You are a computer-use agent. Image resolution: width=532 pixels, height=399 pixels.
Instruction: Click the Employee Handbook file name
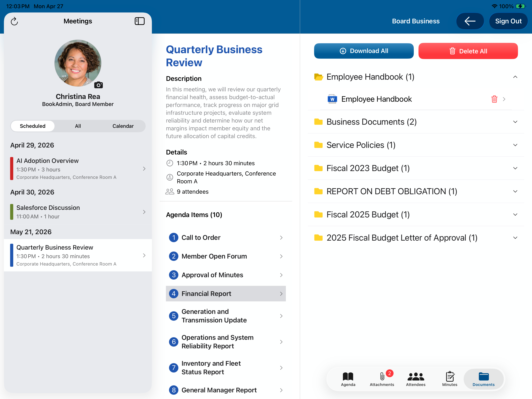point(376,99)
